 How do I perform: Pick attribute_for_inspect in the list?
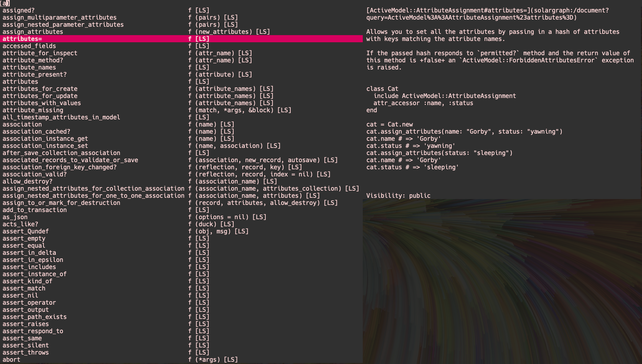coord(40,53)
